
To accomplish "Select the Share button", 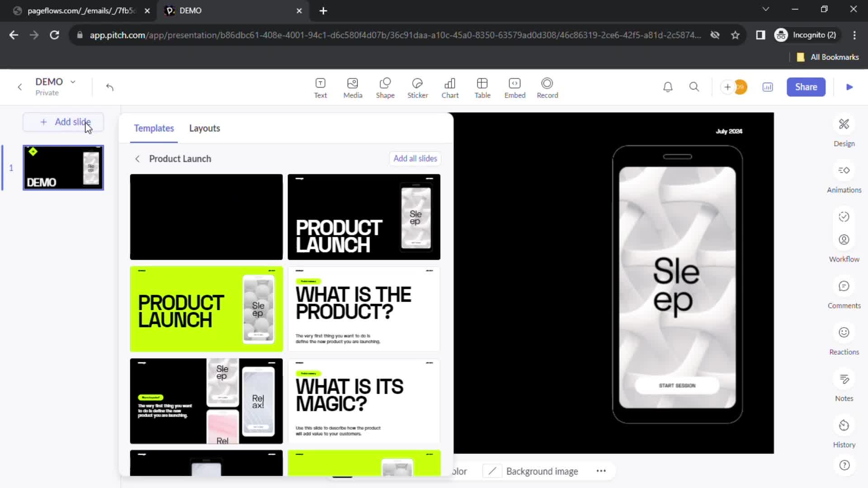I will click(x=806, y=87).
